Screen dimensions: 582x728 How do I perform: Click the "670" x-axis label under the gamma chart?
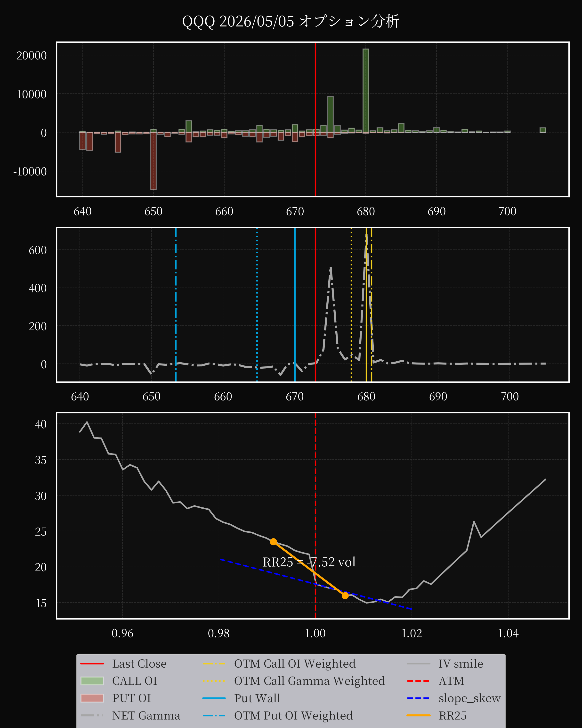[x=295, y=397]
